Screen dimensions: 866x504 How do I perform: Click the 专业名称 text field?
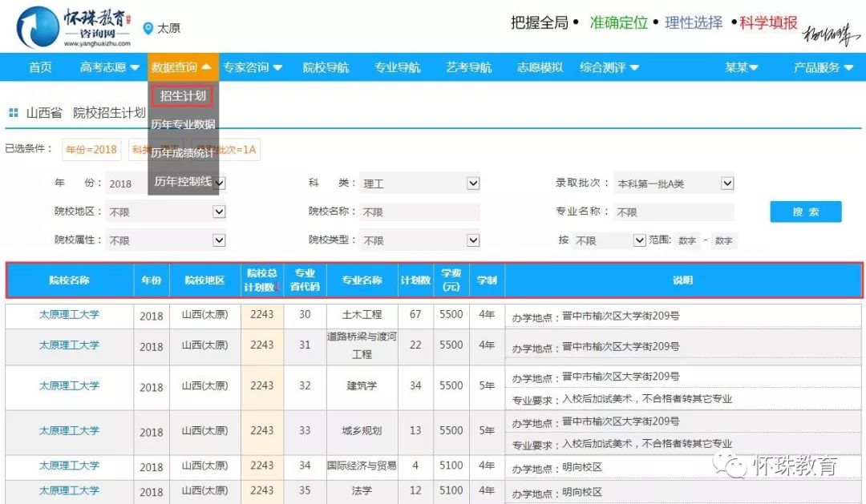pos(672,212)
